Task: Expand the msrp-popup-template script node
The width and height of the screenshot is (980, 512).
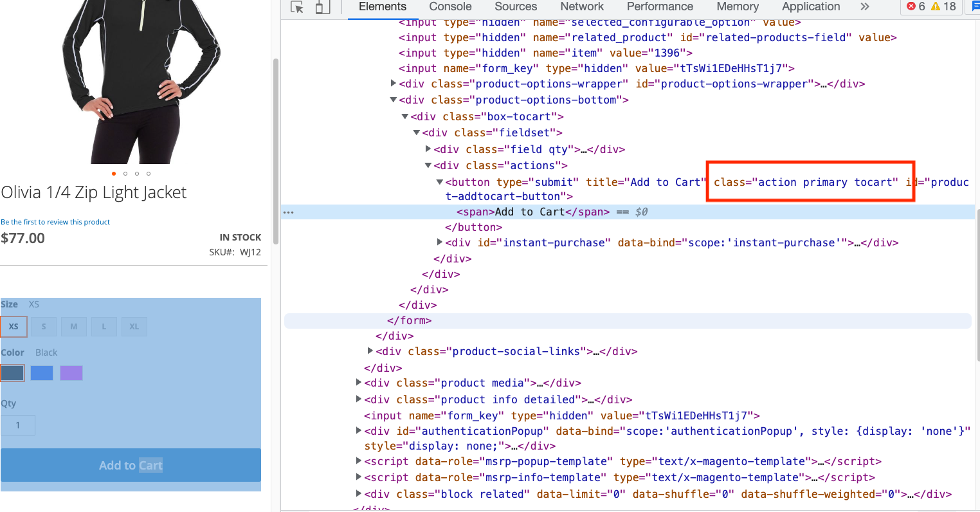Action: [359, 461]
